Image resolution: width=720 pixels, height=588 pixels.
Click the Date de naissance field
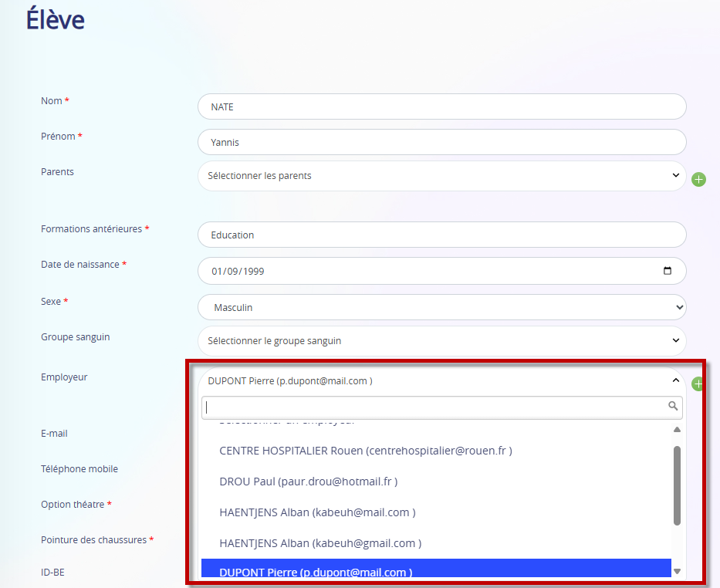click(x=441, y=271)
